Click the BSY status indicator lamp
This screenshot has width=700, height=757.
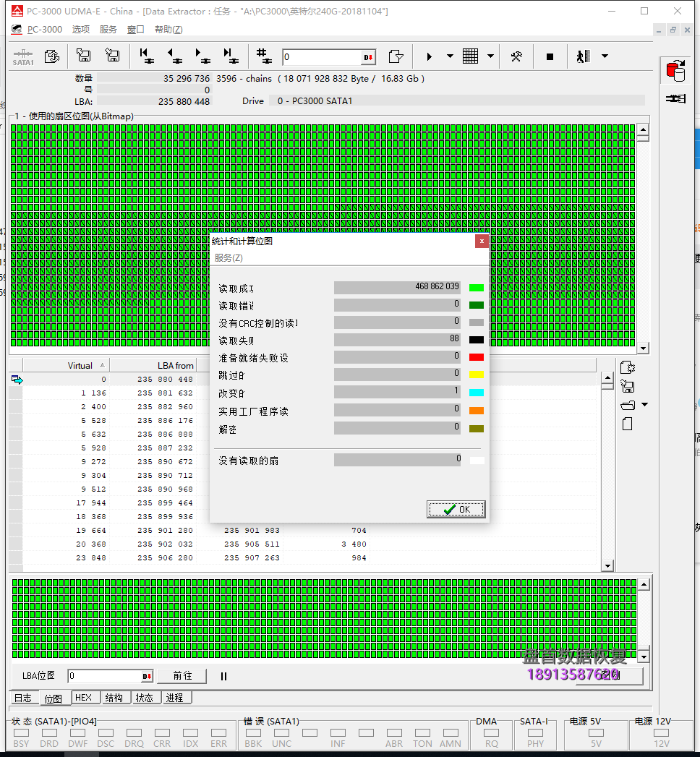21,734
